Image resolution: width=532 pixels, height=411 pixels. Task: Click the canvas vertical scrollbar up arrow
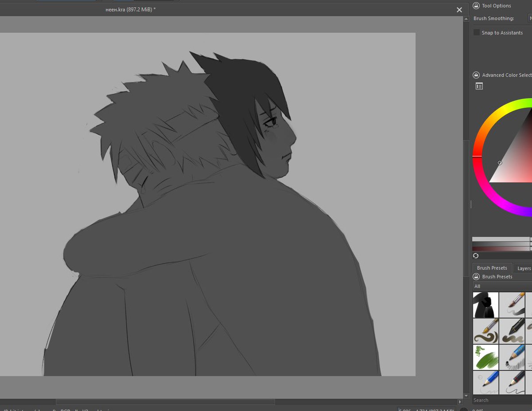pyautogui.click(x=466, y=20)
